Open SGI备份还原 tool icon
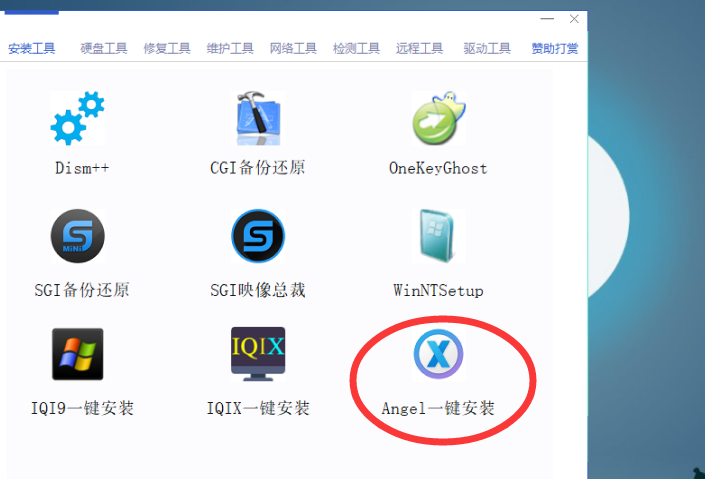Viewport: 705px width, 479px height. coord(78,237)
